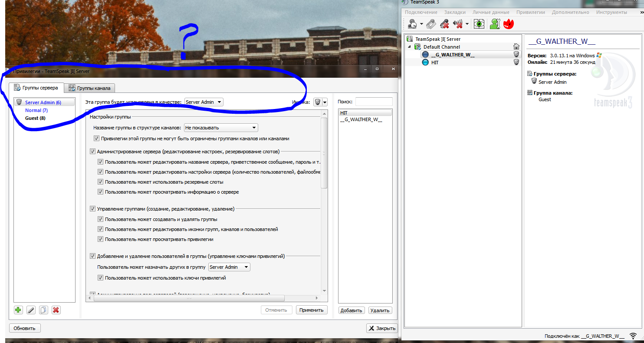Click the copy group icon
Screen dimensions: 644x343
click(x=43, y=310)
